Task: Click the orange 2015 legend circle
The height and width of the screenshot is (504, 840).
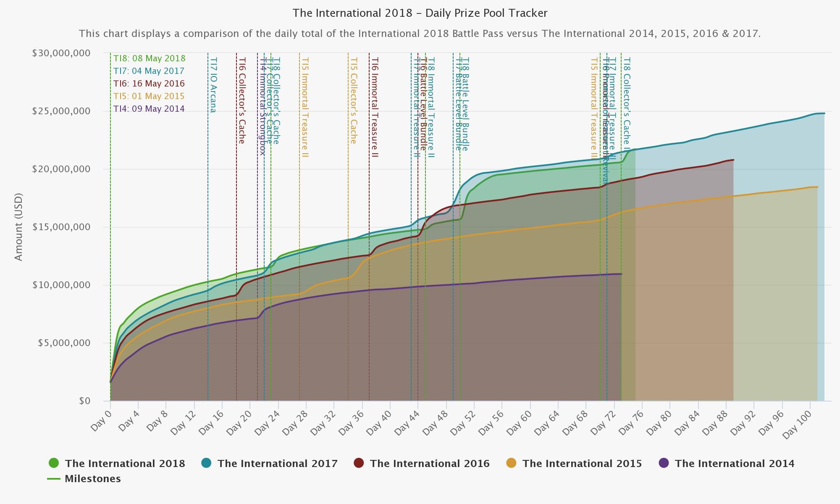Action: tap(511, 463)
